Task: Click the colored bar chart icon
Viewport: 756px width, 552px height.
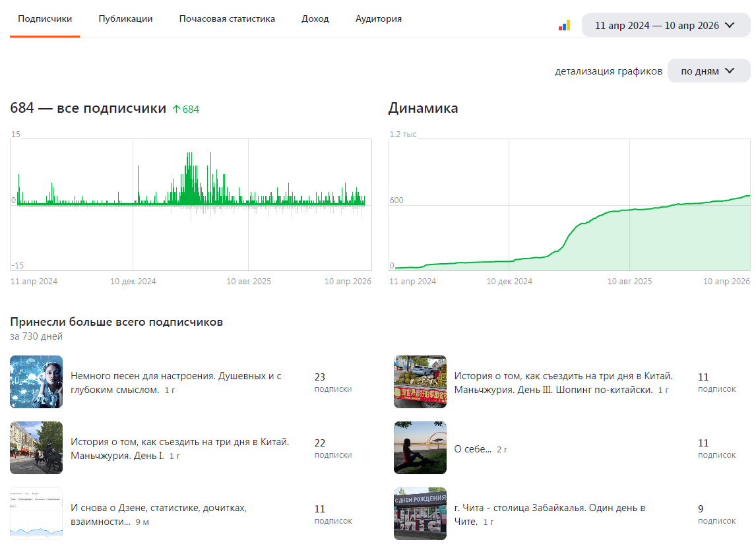Action: [x=565, y=26]
